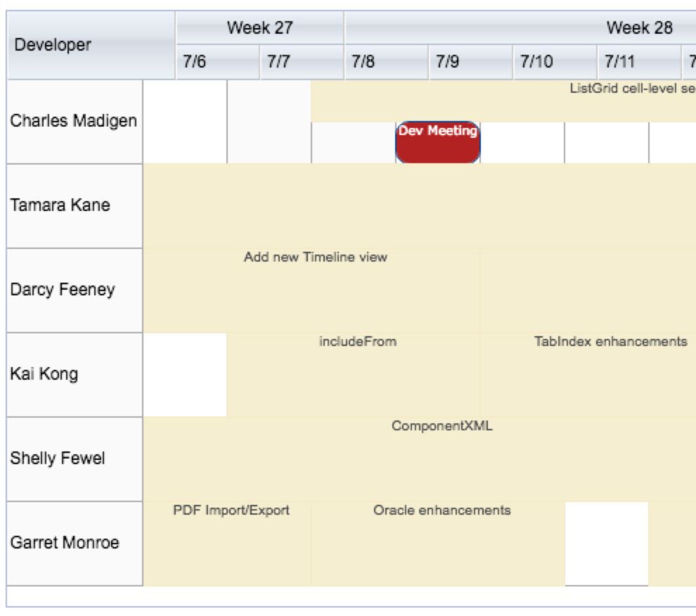Click the Week 27 header
The height and width of the screenshot is (616, 696).
259,28
